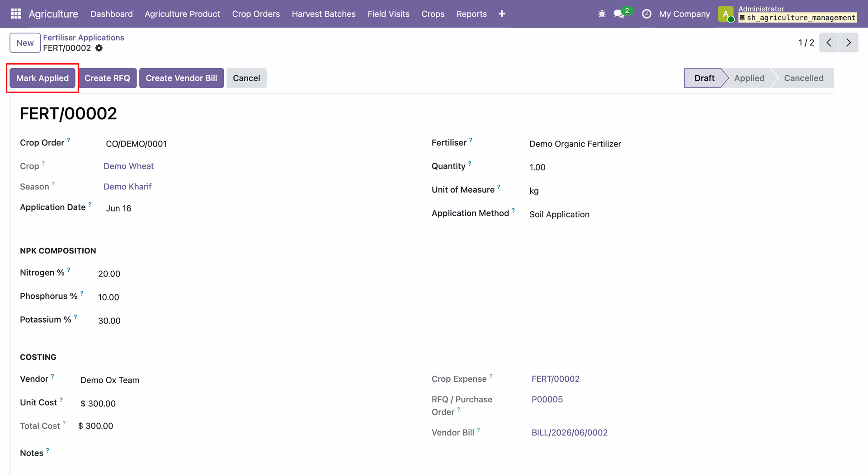
Task: Show help tooltip for Application Method
Action: click(x=513, y=211)
